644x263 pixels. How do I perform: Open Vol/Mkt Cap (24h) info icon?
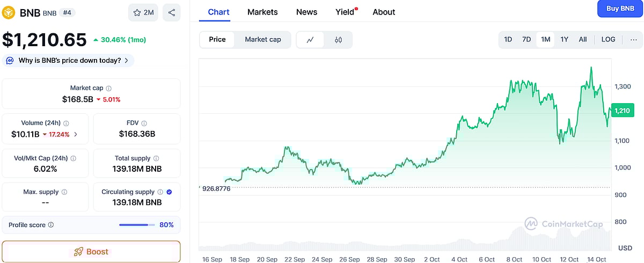point(74,158)
